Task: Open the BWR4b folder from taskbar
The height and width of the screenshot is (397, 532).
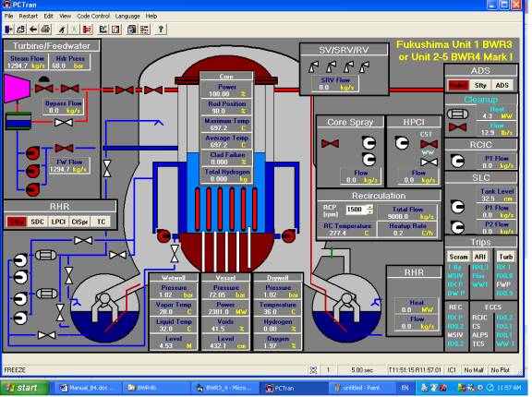Action: (x=156, y=388)
